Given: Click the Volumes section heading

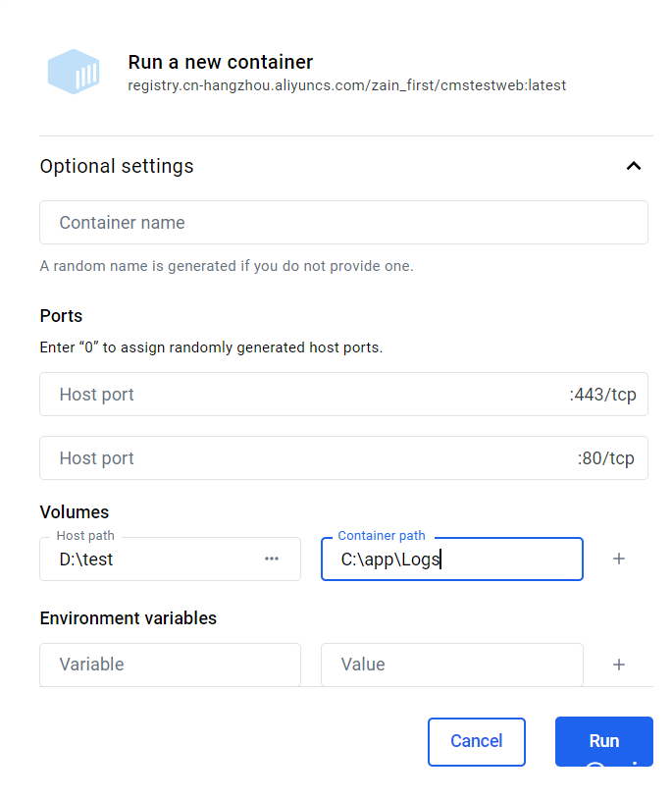Looking at the screenshot, I should tap(75, 511).
